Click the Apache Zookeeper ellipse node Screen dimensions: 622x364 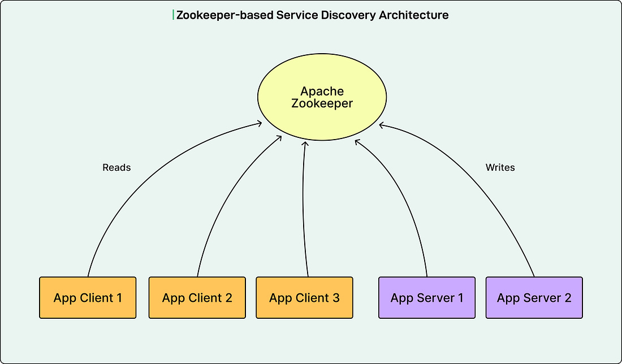click(x=322, y=97)
